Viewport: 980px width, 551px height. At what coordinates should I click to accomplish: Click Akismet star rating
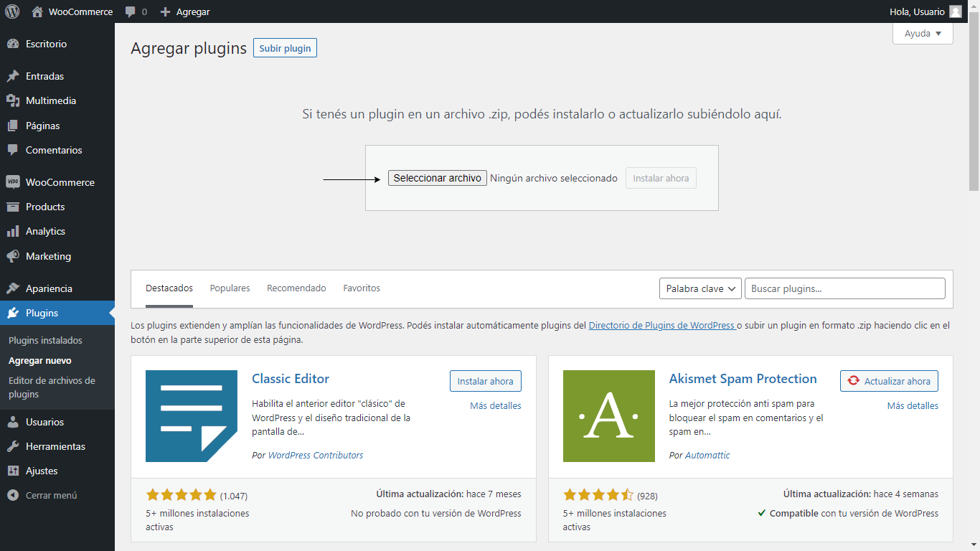click(598, 495)
